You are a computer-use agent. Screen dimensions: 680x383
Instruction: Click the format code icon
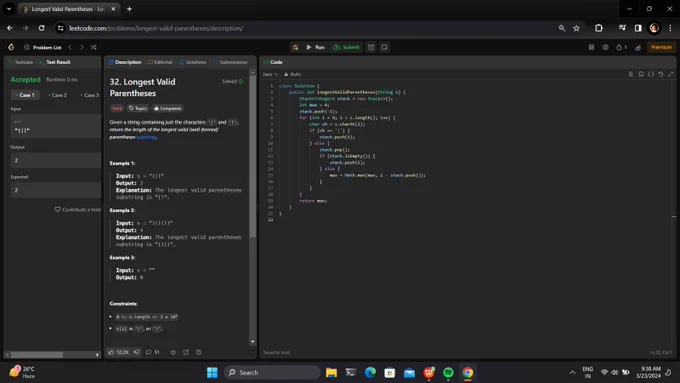point(631,74)
